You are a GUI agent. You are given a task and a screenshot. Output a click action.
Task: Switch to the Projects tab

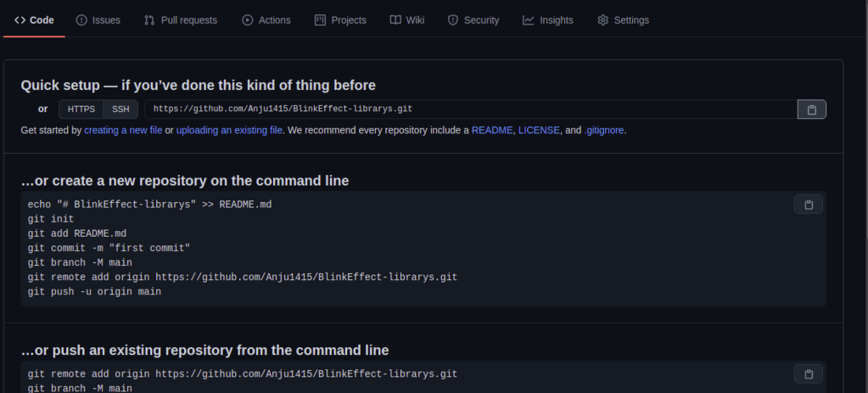pyautogui.click(x=340, y=20)
